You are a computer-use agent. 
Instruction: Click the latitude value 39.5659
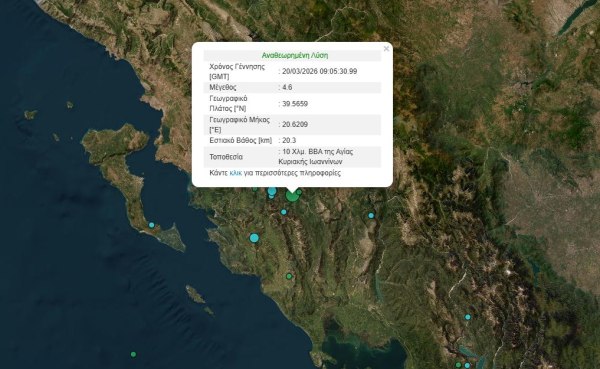tap(295, 104)
